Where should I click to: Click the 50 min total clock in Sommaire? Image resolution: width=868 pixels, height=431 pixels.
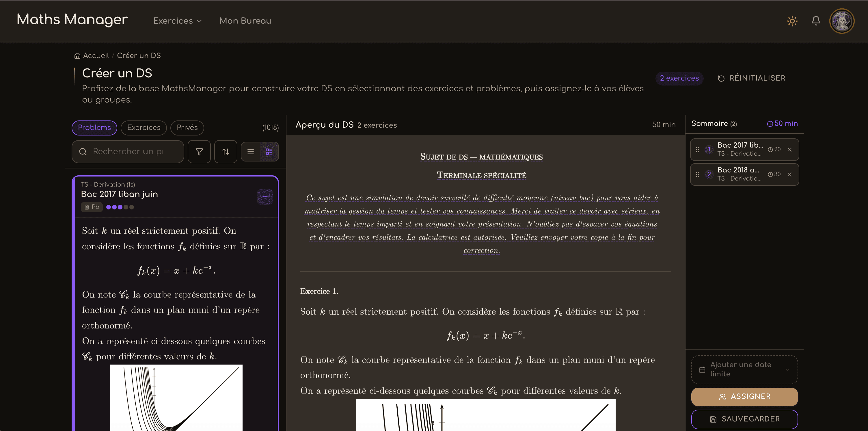coord(782,124)
